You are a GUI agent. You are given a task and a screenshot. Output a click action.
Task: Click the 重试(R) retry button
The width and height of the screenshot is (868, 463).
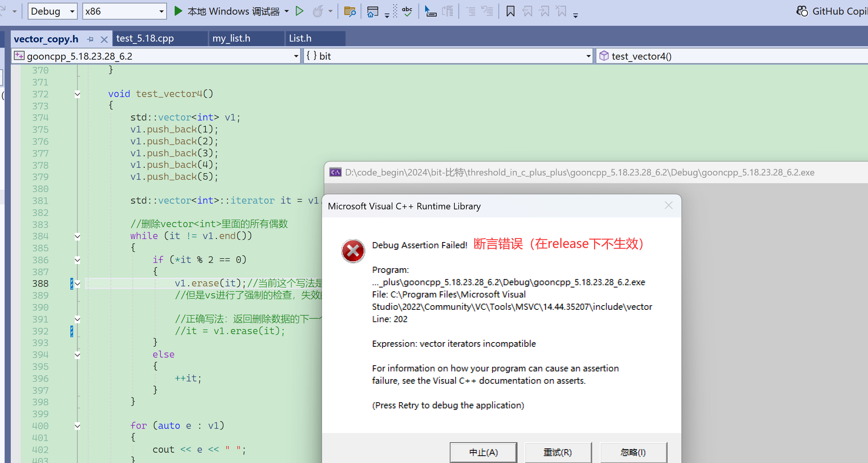point(558,452)
